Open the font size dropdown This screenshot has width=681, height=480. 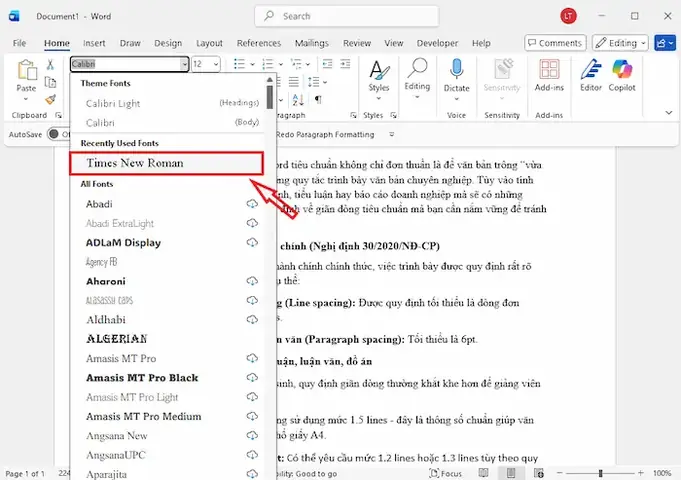coord(216,64)
